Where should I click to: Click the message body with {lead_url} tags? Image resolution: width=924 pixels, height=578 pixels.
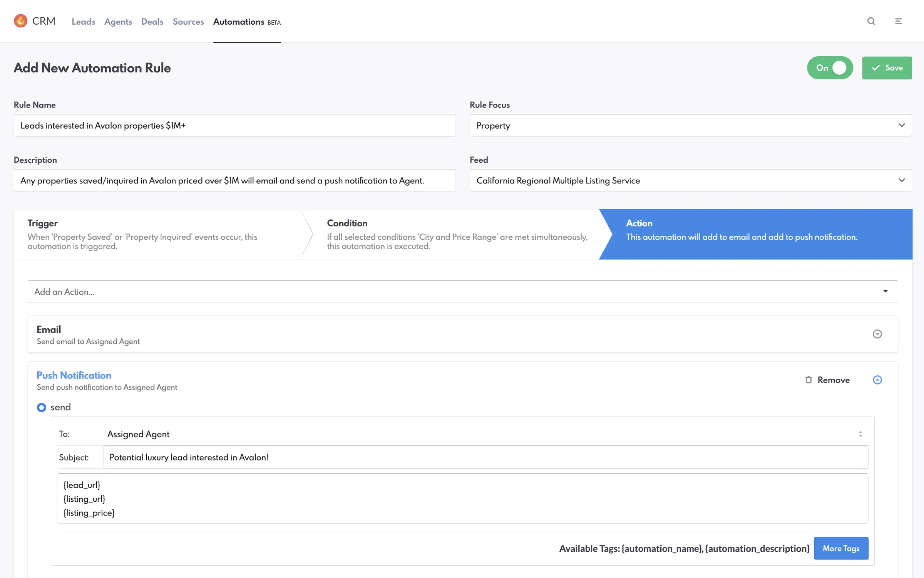click(462, 499)
